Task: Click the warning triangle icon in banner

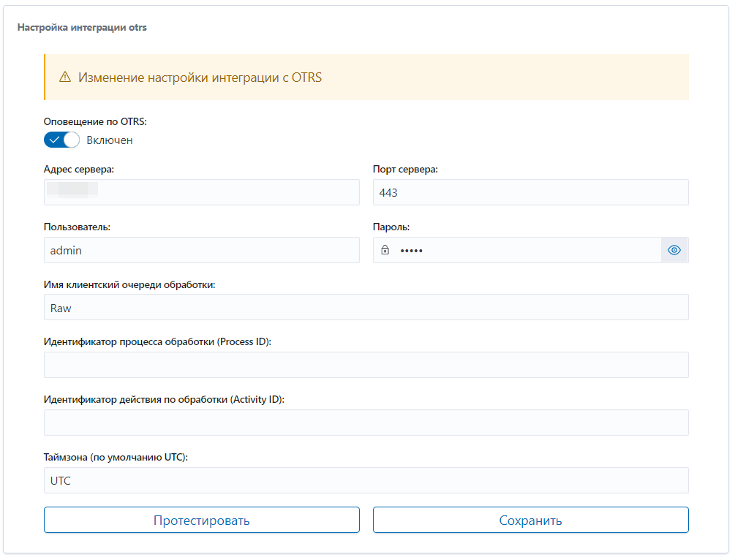Action: coord(65,77)
